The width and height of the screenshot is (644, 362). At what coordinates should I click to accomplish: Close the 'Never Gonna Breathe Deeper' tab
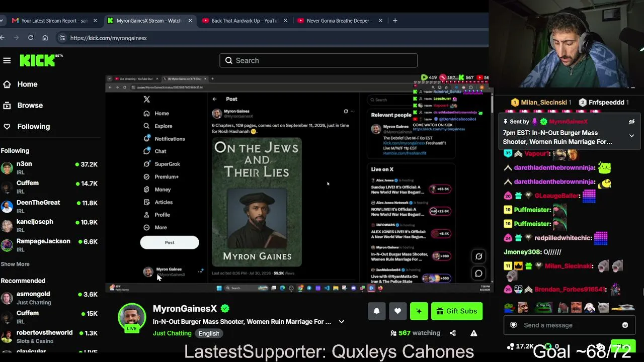pos(380,21)
